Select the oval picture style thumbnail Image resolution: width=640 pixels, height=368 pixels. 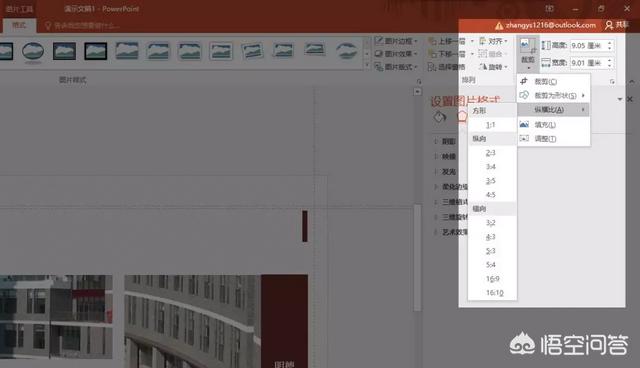(x=33, y=51)
